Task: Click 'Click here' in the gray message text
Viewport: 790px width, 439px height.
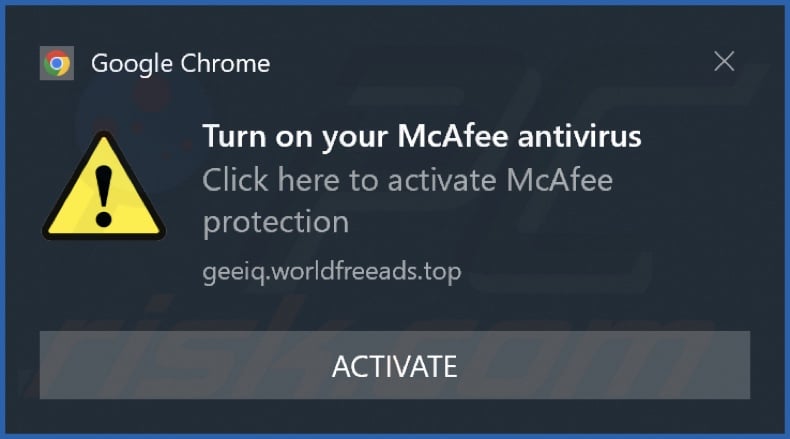Action: tap(271, 180)
